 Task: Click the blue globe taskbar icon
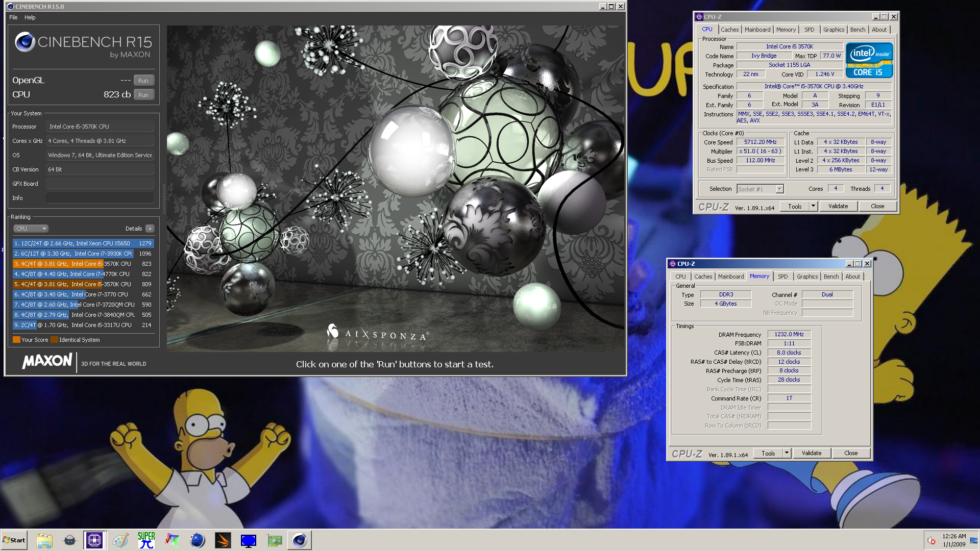tap(198, 540)
